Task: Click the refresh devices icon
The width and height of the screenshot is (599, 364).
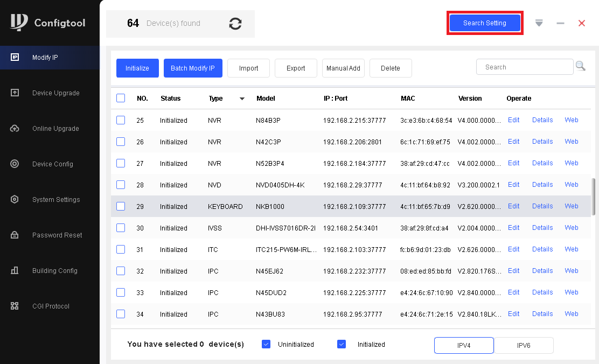Action: point(235,24)
